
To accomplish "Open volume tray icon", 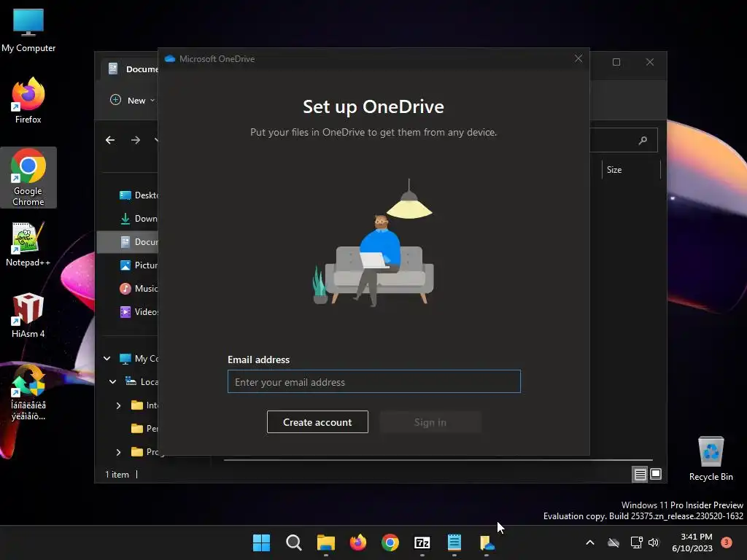I will coord(654,542).
